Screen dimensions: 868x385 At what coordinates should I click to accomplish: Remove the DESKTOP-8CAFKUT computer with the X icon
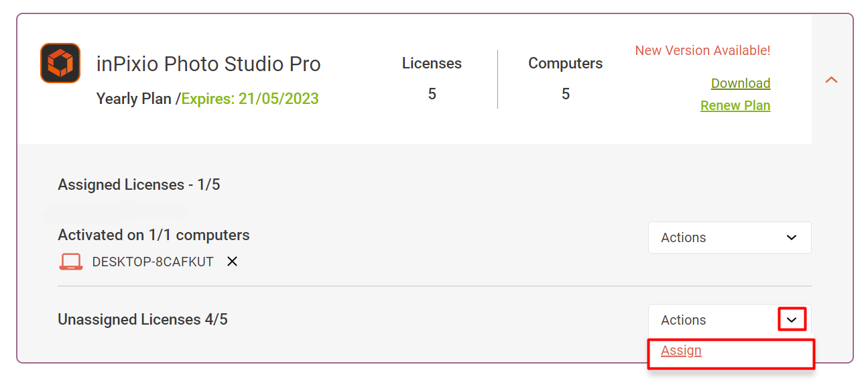pyautogui.click(x=232, y=262)
